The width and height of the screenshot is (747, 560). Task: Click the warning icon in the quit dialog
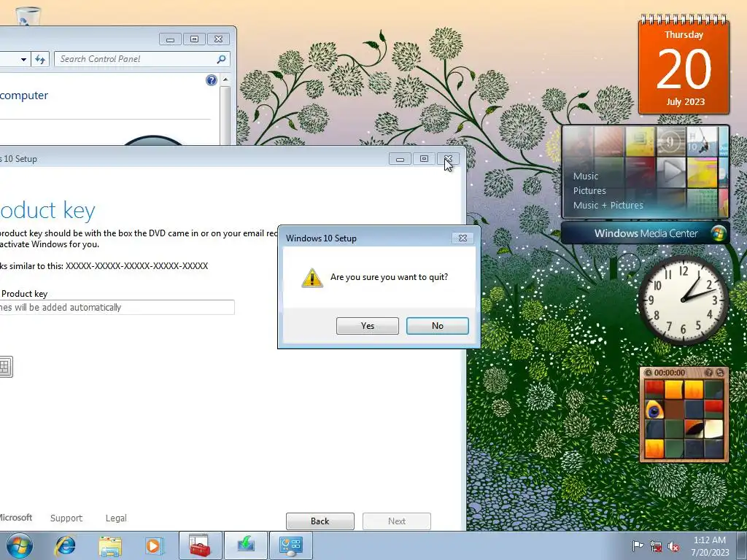tap(311, 278)
